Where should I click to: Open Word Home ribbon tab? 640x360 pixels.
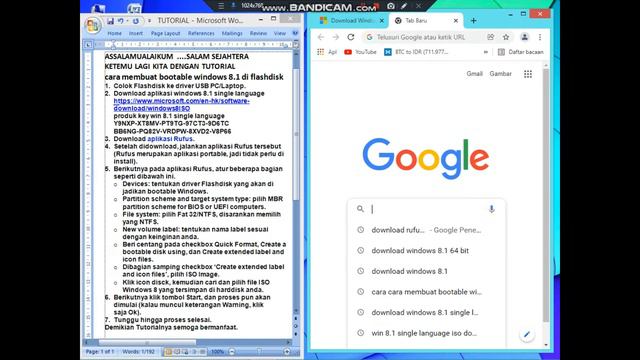pos(114,33)
